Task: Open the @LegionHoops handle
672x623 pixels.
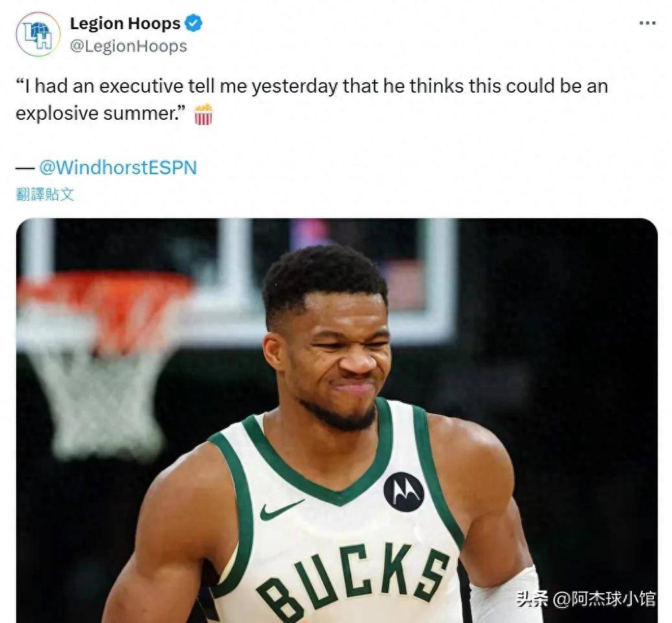Action: point(128,46)
